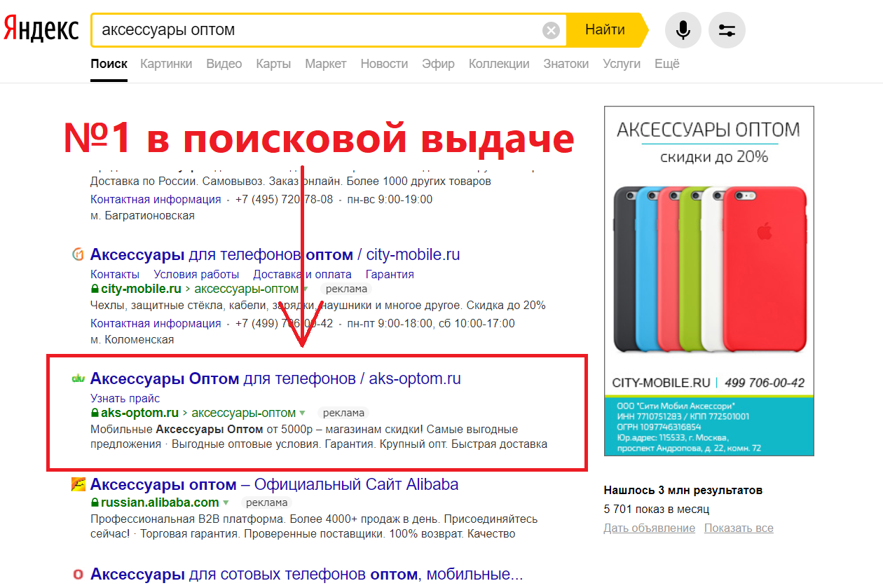Click the green aks-optom.ru URL
The image size is (883, 588).
pos(139,413)
